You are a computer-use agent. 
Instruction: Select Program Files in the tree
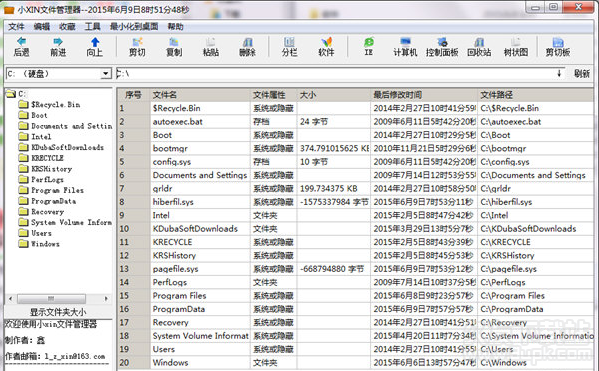57,190
